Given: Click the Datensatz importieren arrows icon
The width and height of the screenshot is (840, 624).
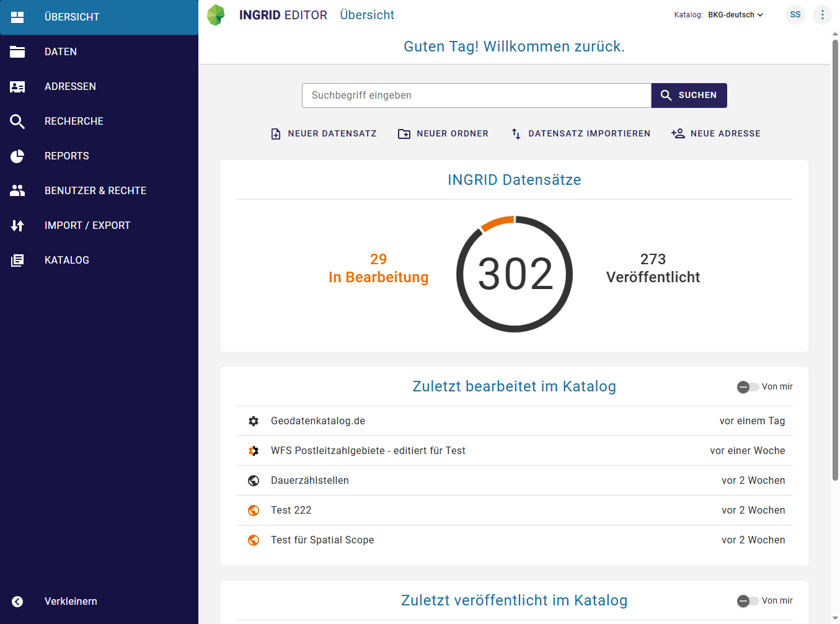Looking at the screenshot, I should (516, 134).
